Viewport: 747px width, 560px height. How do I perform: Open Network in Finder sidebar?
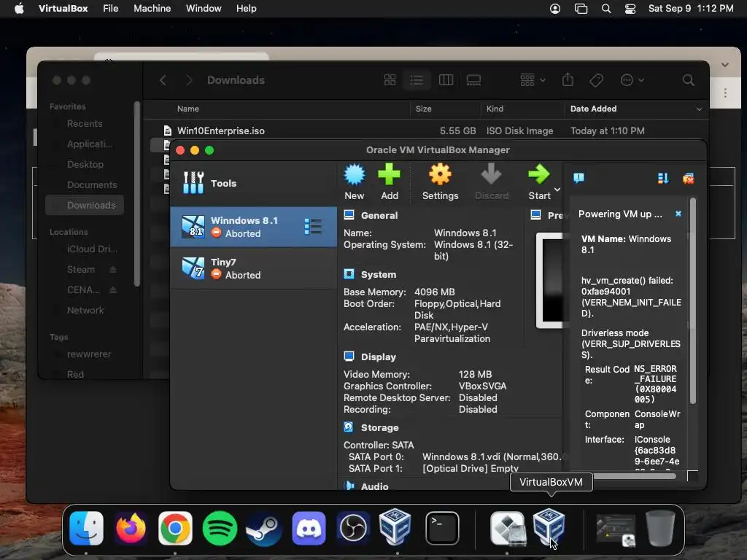coord(85,311)
